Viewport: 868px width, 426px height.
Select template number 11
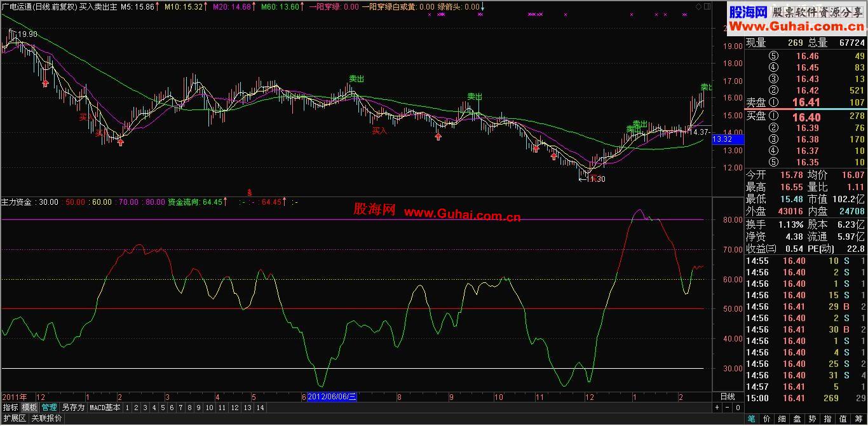pos(222,408)
